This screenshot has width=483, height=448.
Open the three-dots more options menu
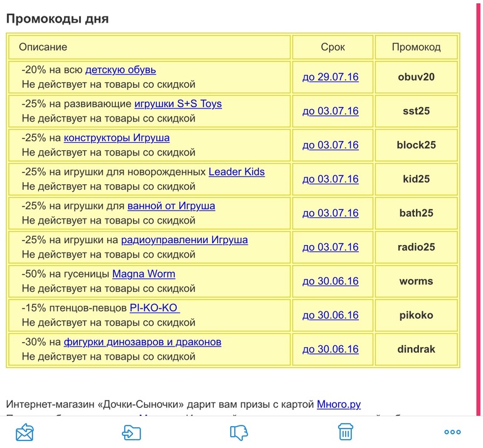[x=452, y=432]
